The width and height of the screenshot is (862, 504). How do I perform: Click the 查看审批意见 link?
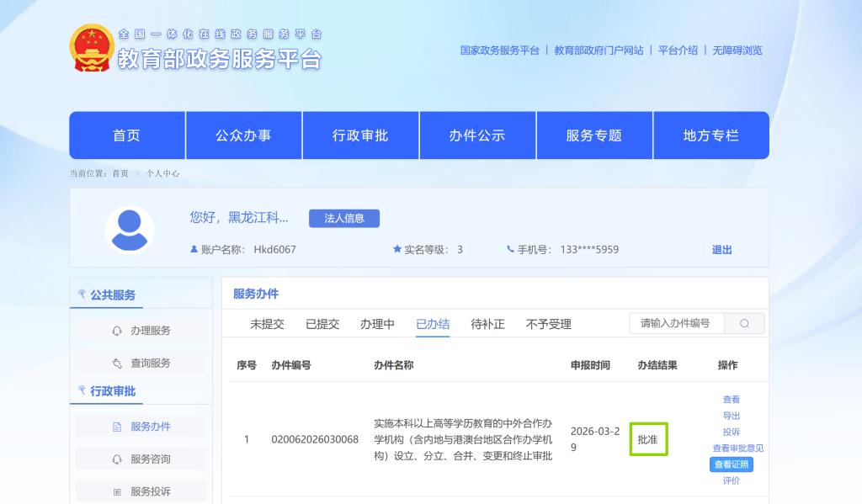737,448
